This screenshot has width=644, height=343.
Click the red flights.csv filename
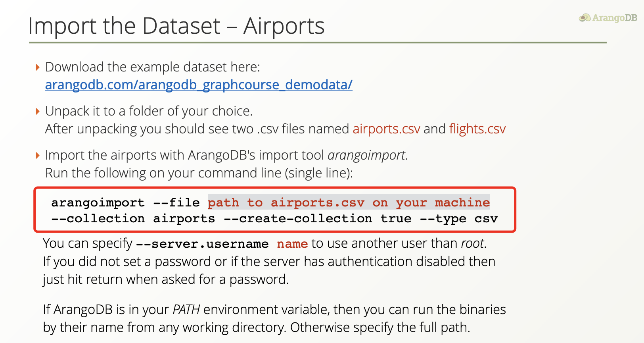point(477,129)
